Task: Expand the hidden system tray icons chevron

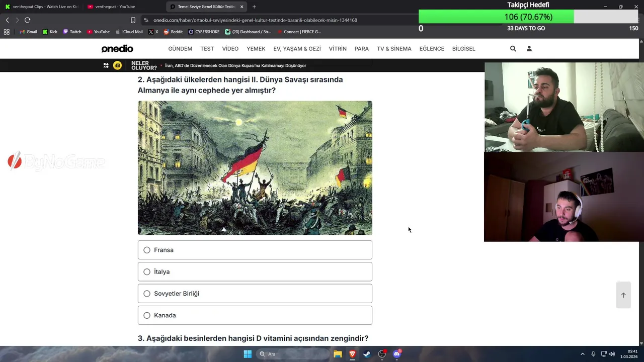Action: click(583, 354)
